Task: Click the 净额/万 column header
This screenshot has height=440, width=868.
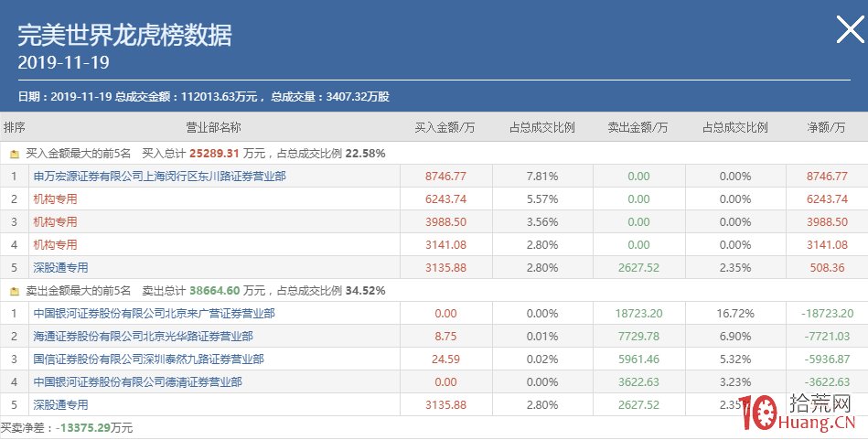Action: tap(827, 127)
